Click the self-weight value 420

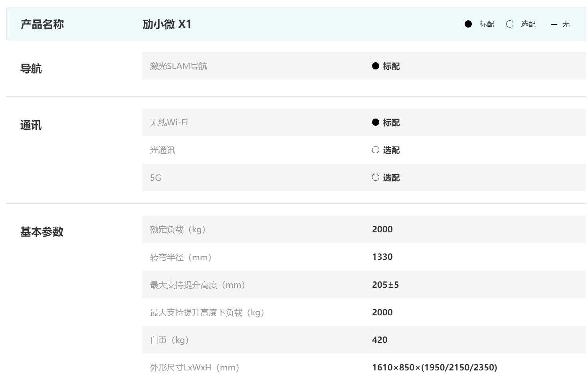pos(379,340)
